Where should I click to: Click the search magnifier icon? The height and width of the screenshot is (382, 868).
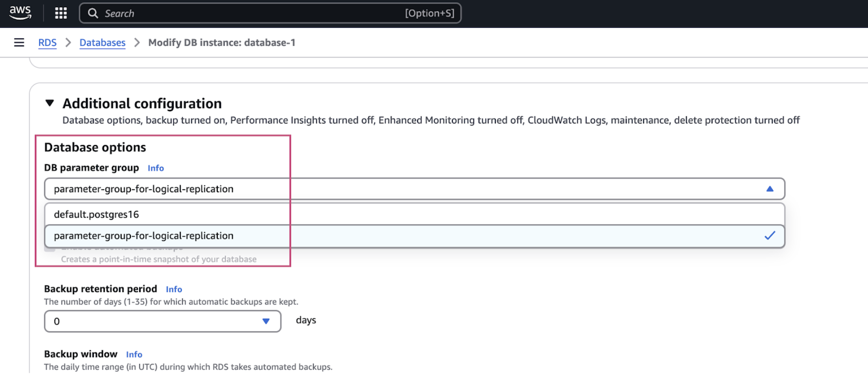[x=93, y=13]
